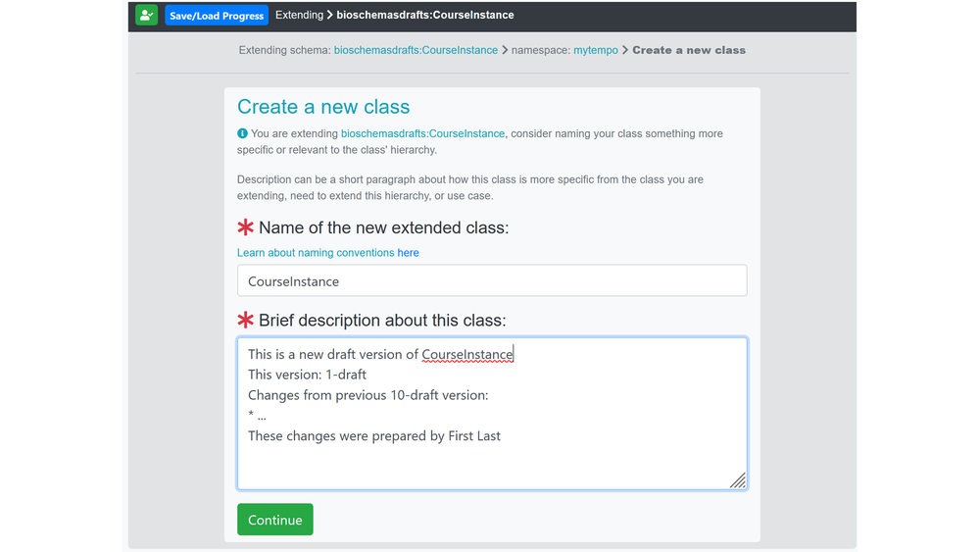Image resolution: width=980 pixels, height=552 pixels.
Task: Submit the form with the green Continue button
Action: (275, 520)
